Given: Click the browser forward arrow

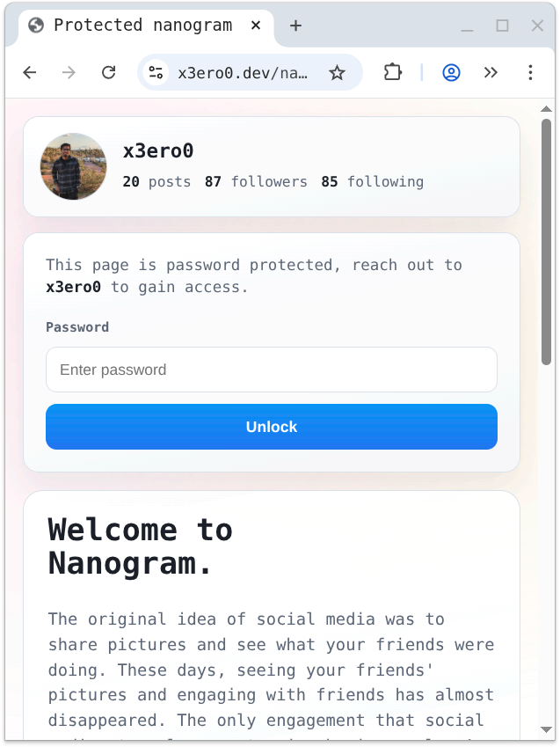Looking at the screenshot, I should click(x=69, y=73).
